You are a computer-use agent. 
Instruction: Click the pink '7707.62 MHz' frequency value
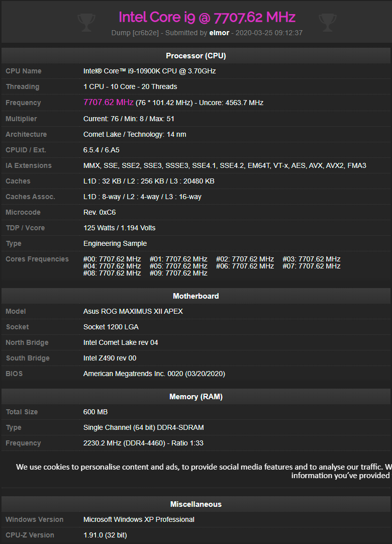[108, 103]
